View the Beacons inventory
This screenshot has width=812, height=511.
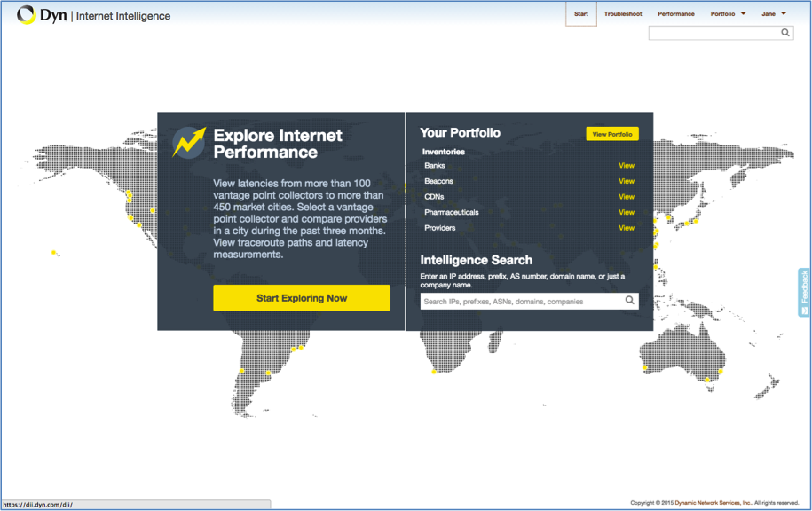pyautogui.click(x=627, y=181)
